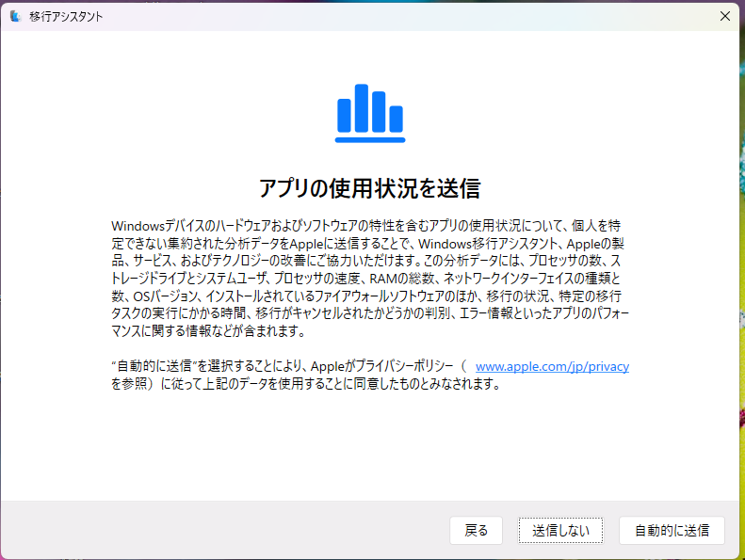Open the www.apple.com/jp/privacy link
This screenshot has height=560, width=745.
[552, 366]
